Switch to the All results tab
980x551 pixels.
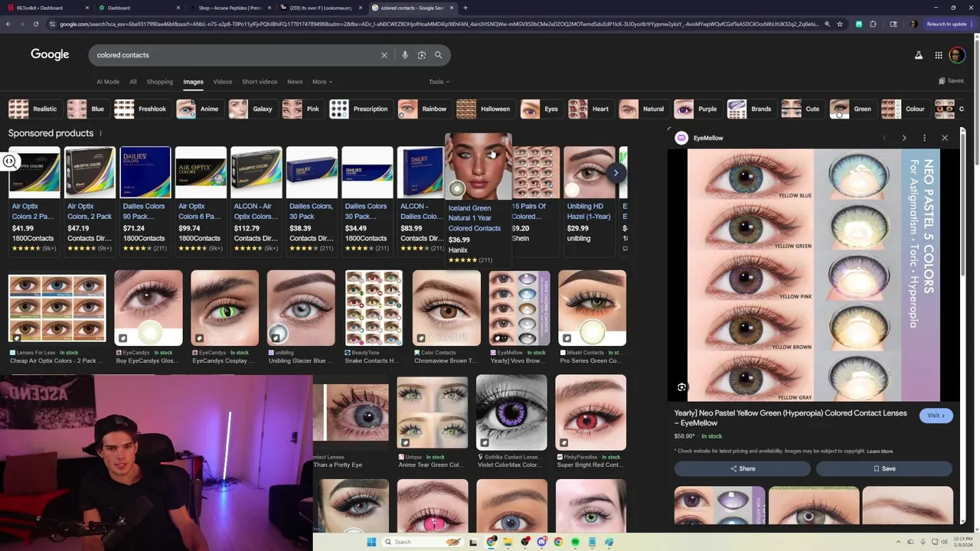(133, 82)
